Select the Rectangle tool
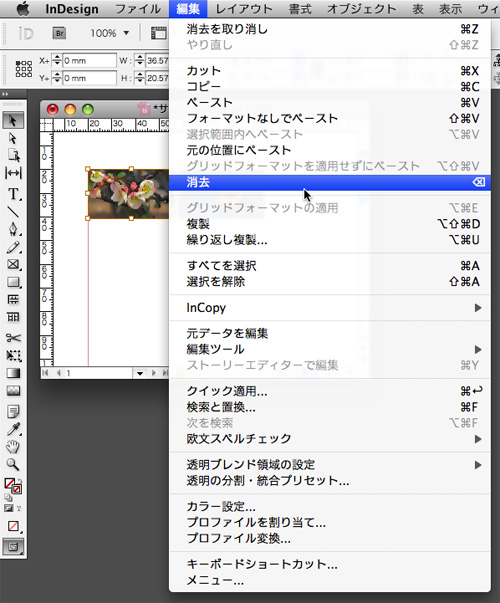500x603 pixels. tap(13, 282)
